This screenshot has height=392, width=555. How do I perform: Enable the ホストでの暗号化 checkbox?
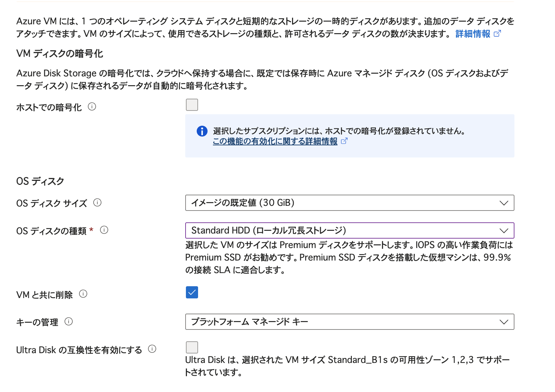(192, 105)
